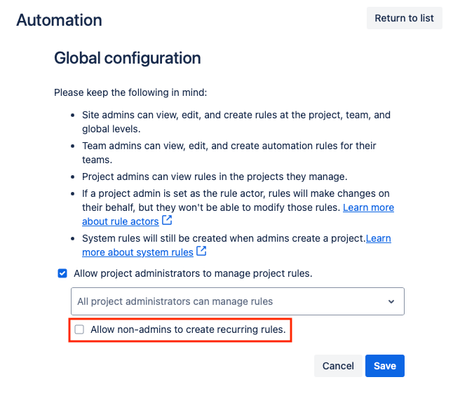The width and height of the screenshot is (453, 393).
Task: Uncheck the blue project administrators checkbox box
Action: 62,273
